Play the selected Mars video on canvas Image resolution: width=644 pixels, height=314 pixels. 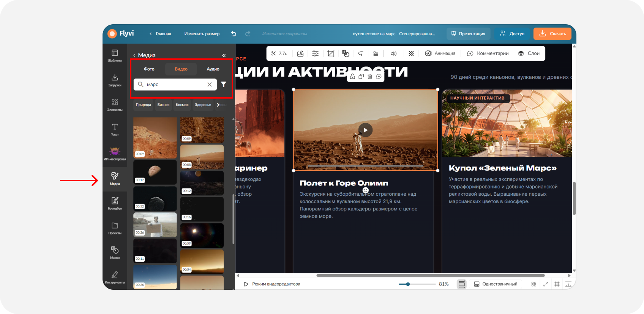click(x=366, y=130)
